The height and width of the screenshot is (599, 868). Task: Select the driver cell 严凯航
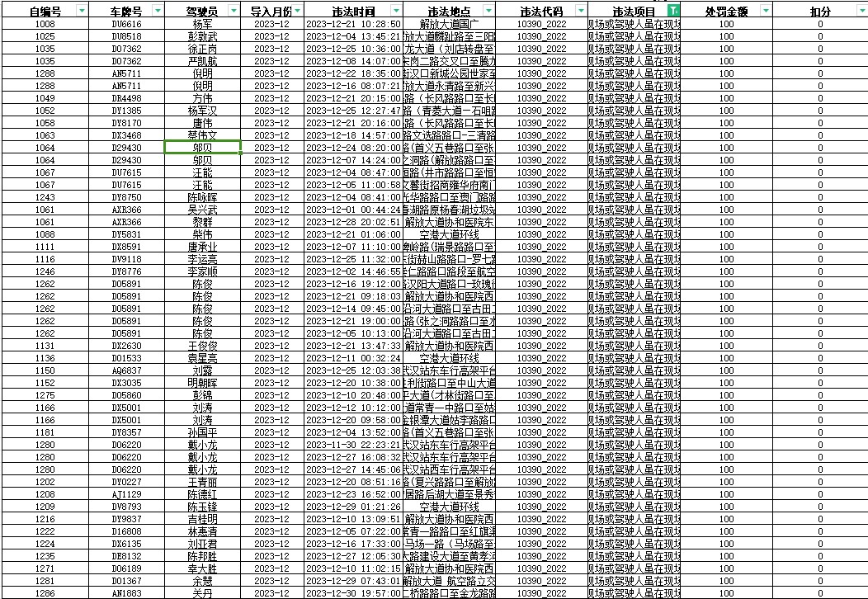pyautogui.click(x=203, y=61)
